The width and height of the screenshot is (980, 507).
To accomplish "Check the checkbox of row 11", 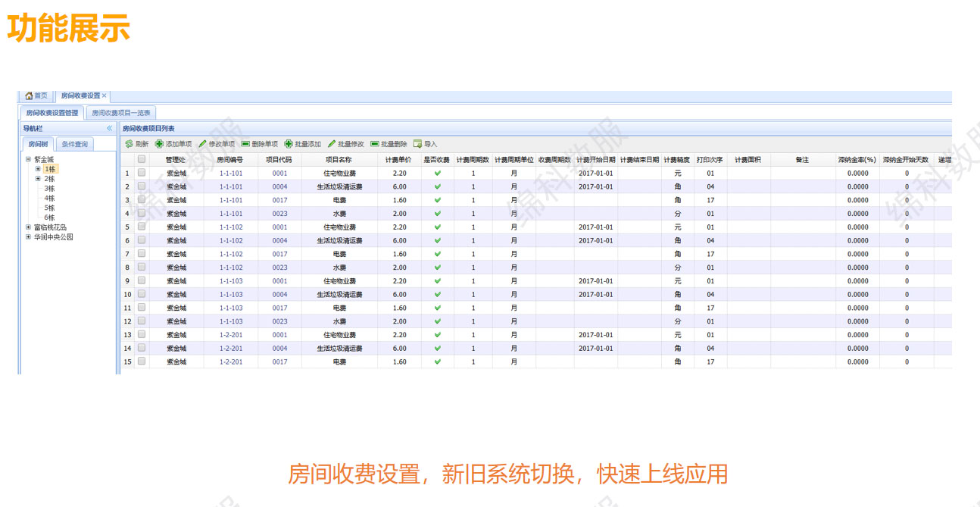I will click(x=142, y=308).
